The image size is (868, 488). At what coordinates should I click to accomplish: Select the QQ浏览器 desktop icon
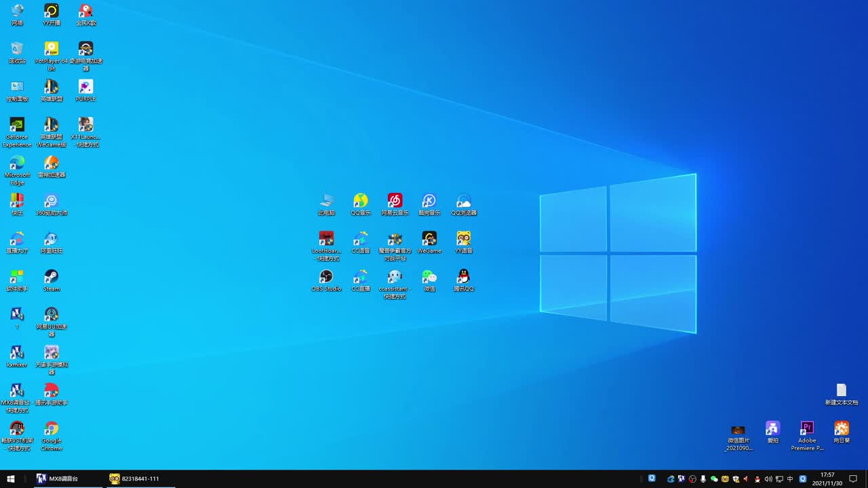pyautogui.click(x=464, y=205)
